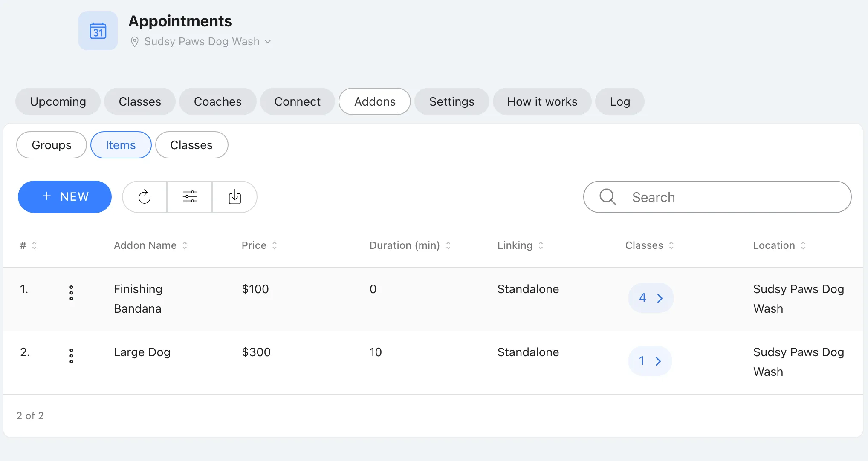This screenshot has height=461, width=868.
Task: Expand the 1 class badge for Large Dog
Action: (650, 361)
